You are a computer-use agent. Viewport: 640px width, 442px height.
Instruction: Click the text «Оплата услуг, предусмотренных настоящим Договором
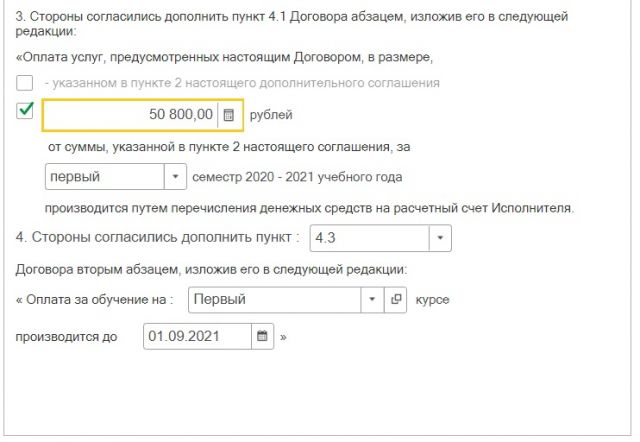click(x=224, y=57)
